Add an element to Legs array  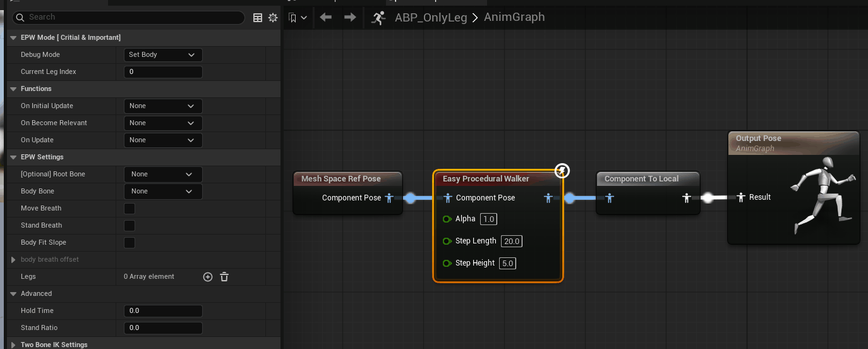[x=207, y=277]
